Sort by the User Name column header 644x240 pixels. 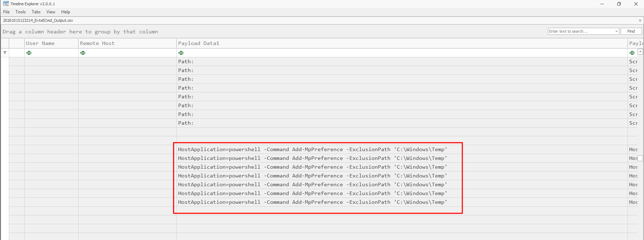click(x=51, y=43)
